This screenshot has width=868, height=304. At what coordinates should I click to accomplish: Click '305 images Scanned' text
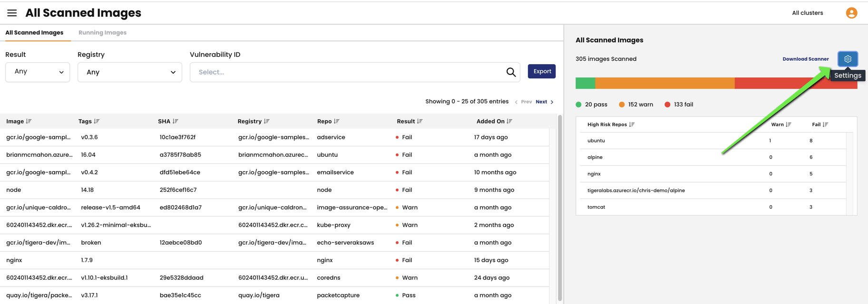pos(606,59)
